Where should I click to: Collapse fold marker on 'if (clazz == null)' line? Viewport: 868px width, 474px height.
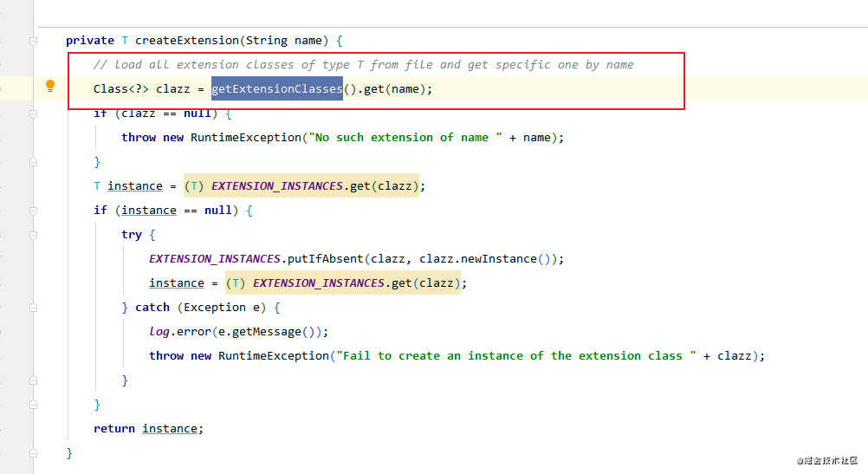33,114
